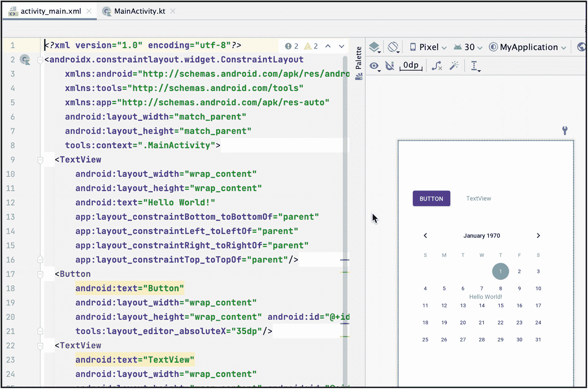Open the API 30 version dropdown
Viewport: 588px width, 389px height.
(468, 47)
